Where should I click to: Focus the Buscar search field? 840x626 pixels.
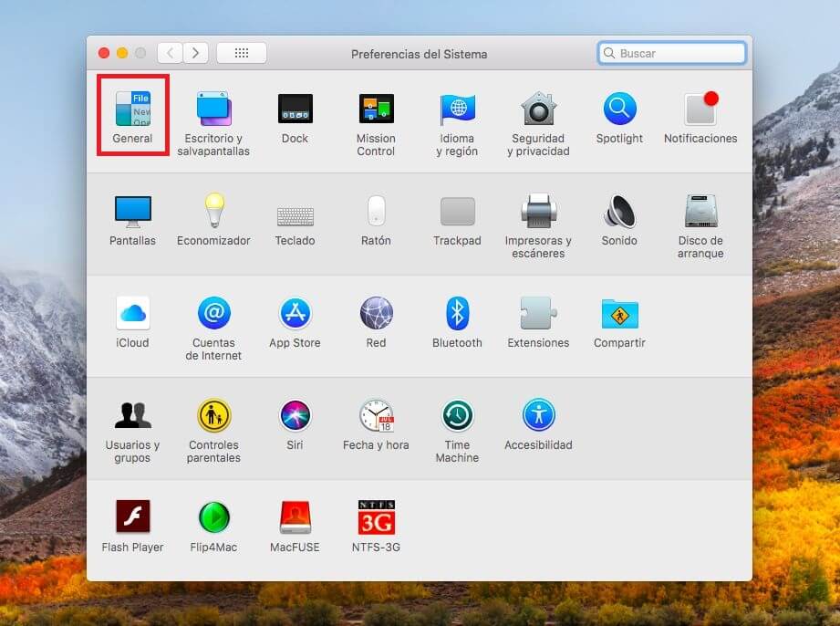[672, 53]
